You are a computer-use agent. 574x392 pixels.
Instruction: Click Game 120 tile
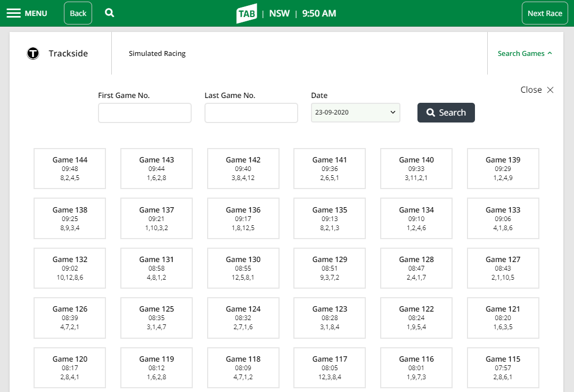(70, 368)
